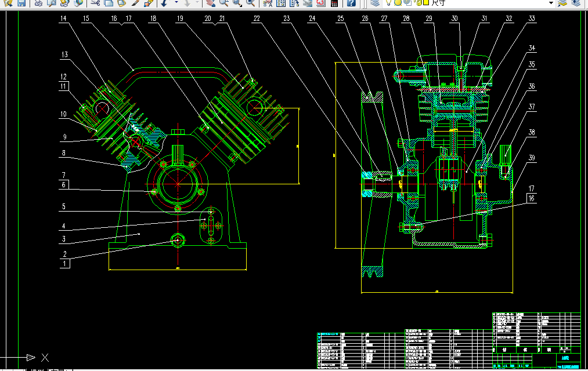Toggle viewport freeze icon for layer 尺寸

pyautogui.click(x=406, y=3)
